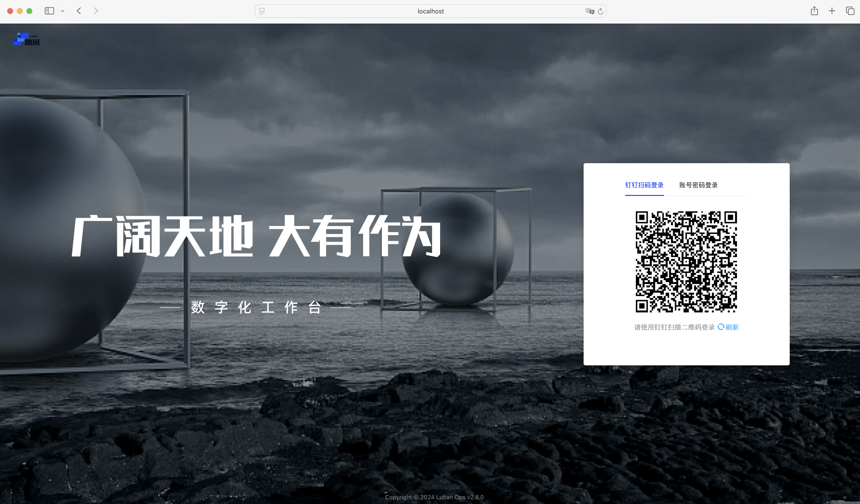Show the tab overview icon
The width and height of the screenshot is (860, 504).
pyautogui.click(x=850, y=11)
